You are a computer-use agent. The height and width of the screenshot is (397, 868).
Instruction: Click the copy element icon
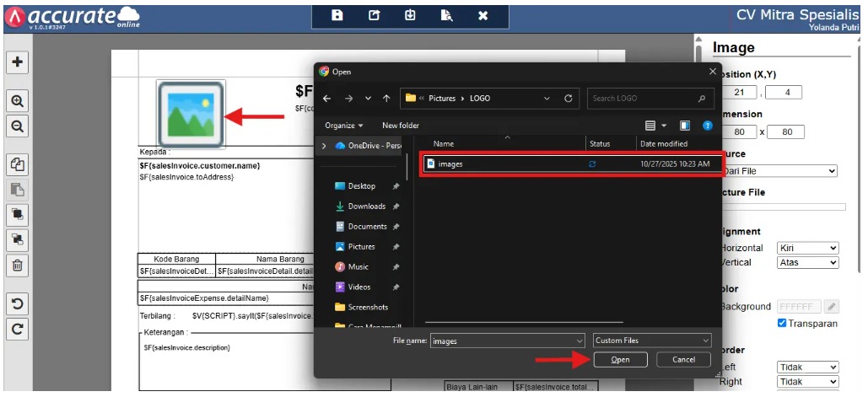tap(17, 164)
